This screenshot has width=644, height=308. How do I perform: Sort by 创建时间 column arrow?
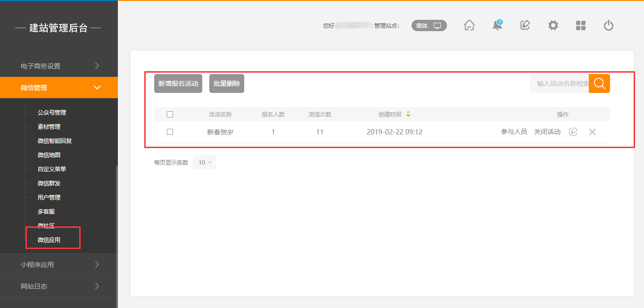(x=408, y=114)
